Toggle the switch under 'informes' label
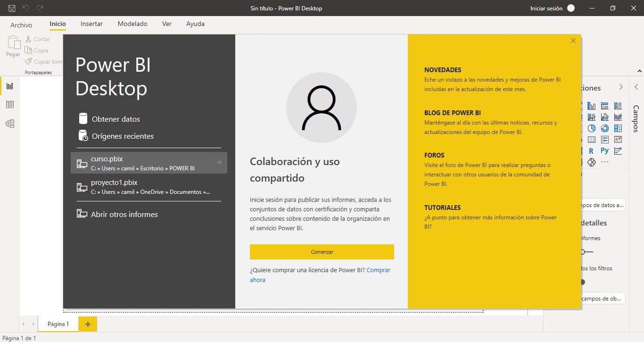 point(587,252)
